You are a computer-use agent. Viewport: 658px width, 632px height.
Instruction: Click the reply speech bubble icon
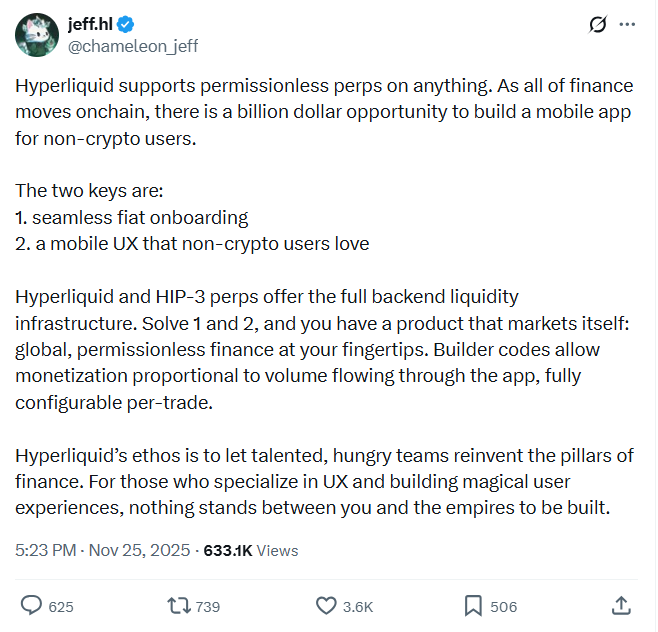coord(31,606)
